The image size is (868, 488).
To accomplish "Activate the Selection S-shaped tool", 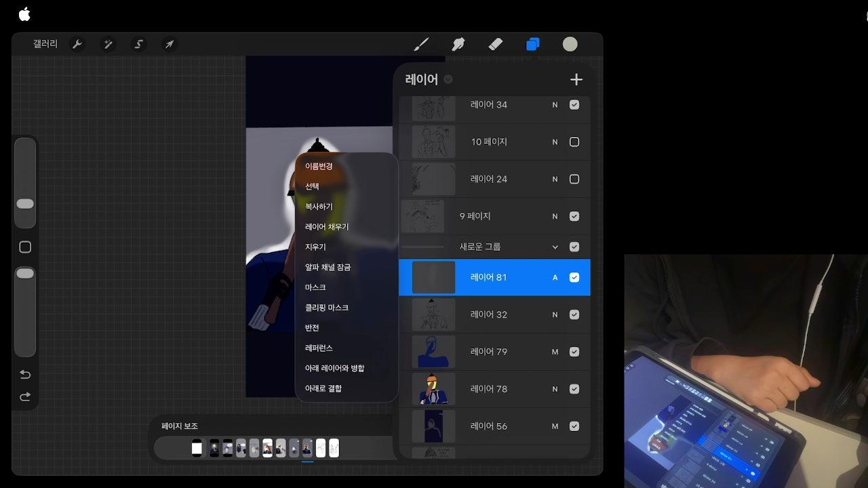I will tap(139, 44).
